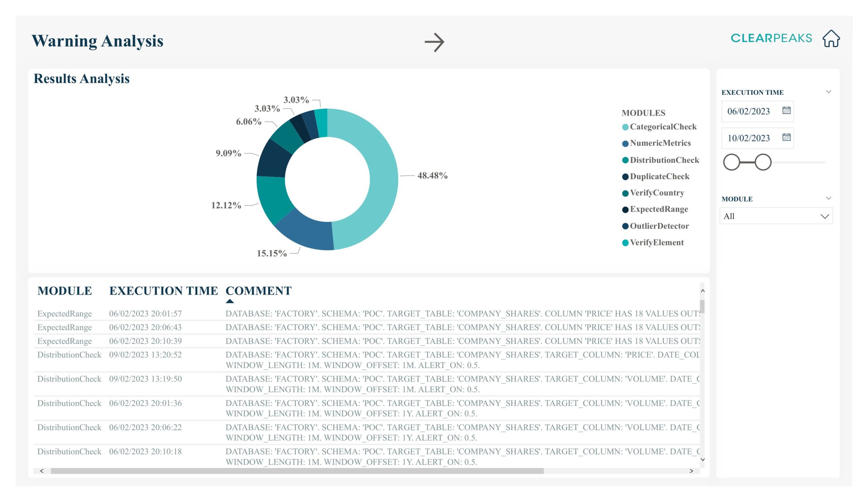Select DuplicateCheck legend entry

(x=656, y=176)
